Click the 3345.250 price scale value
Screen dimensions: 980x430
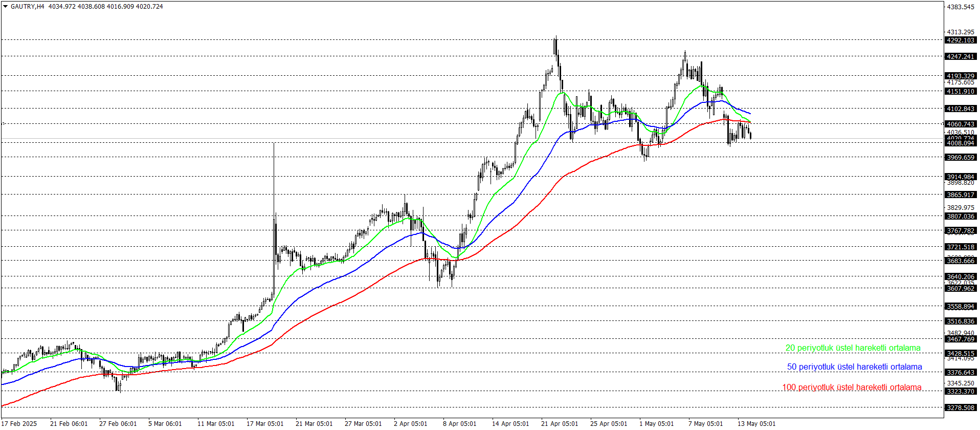click(x=961, y=383)
